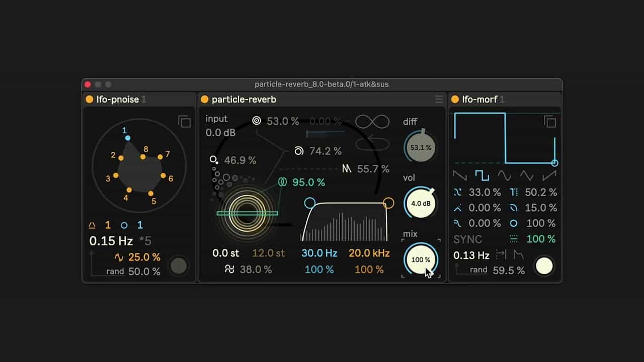Disable the lfo-morf module indicator
Screen dimensions: 644x362
pos(455,100)
